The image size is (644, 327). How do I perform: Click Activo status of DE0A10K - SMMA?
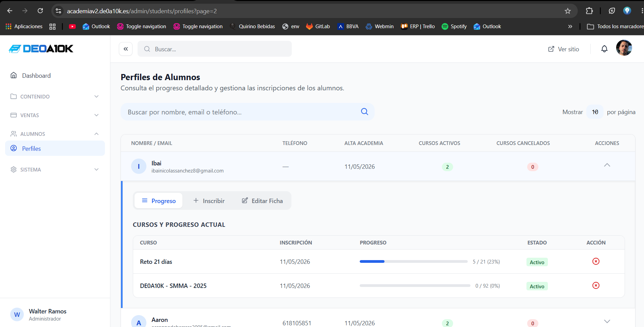click(537, 286)
